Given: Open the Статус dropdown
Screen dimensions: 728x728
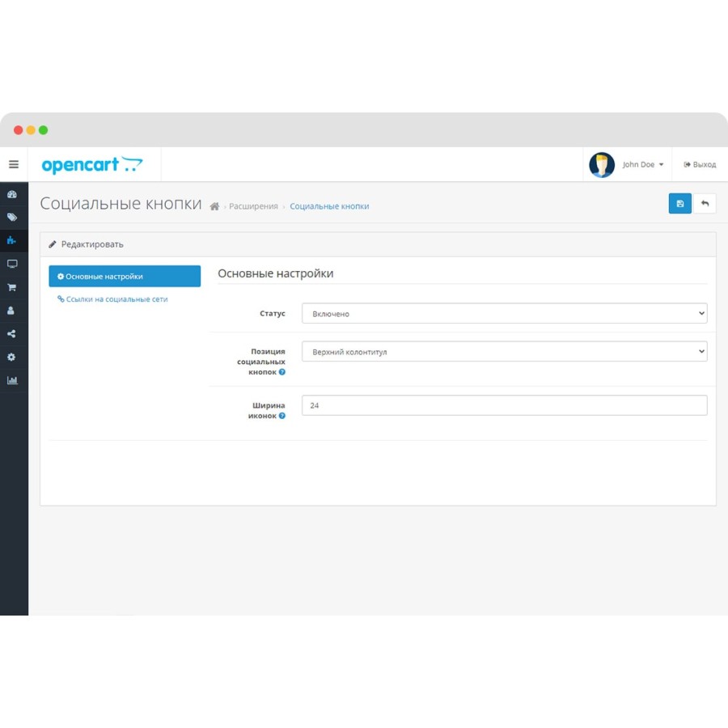Looking at the screenshot, I should pos(504,313).
